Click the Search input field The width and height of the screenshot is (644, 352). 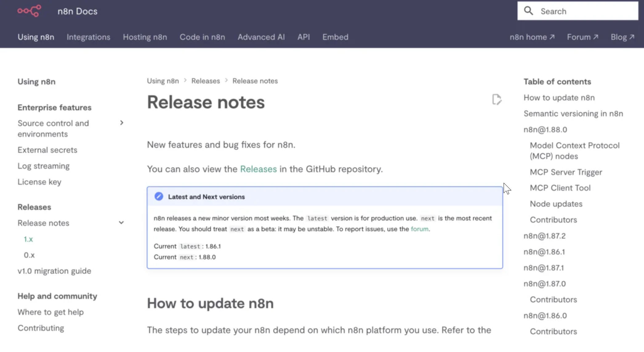578,11
